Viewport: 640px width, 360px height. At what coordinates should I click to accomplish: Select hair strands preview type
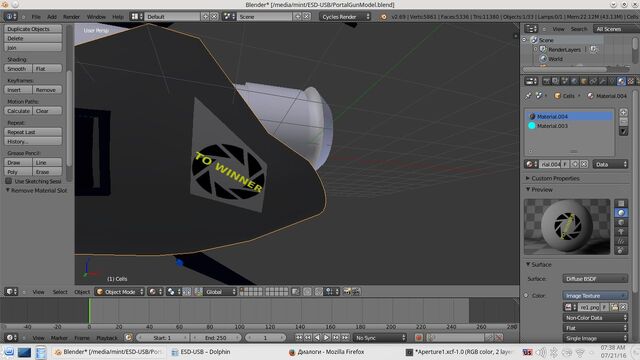click(621, 241)
